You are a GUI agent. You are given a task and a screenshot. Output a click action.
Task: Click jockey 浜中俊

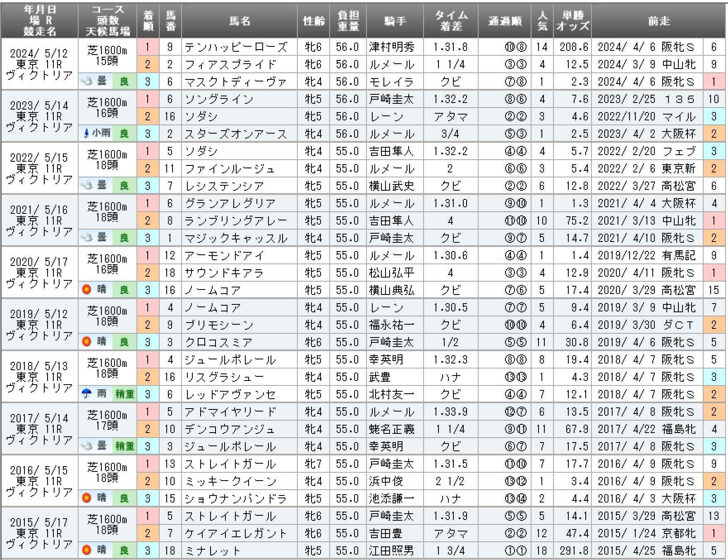click(386, 481)
